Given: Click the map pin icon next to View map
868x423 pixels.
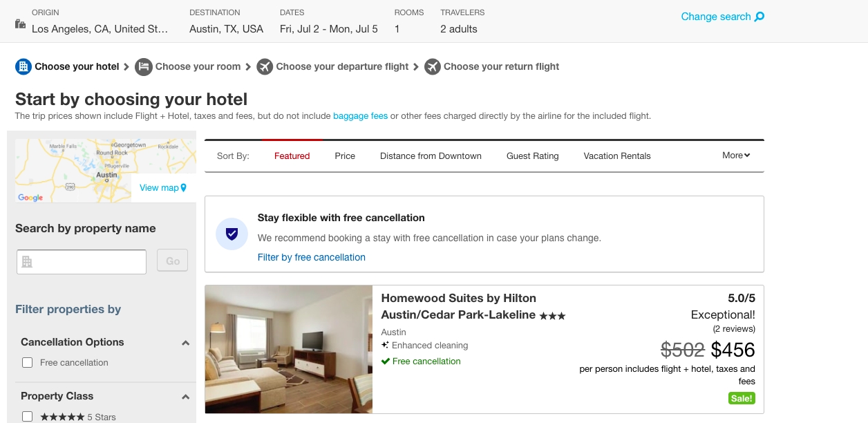Looking at the screenshot, I should pyautogui.click(x=183, y=187).
